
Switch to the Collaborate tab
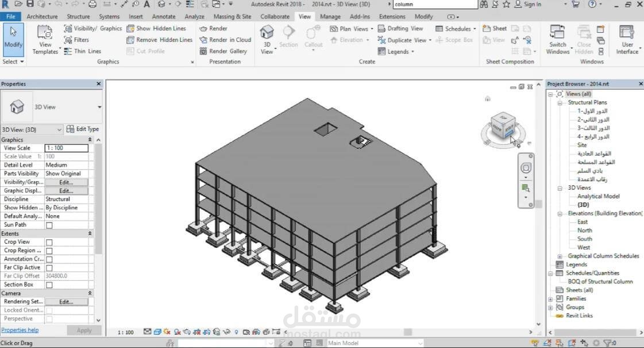pos(275,17)
